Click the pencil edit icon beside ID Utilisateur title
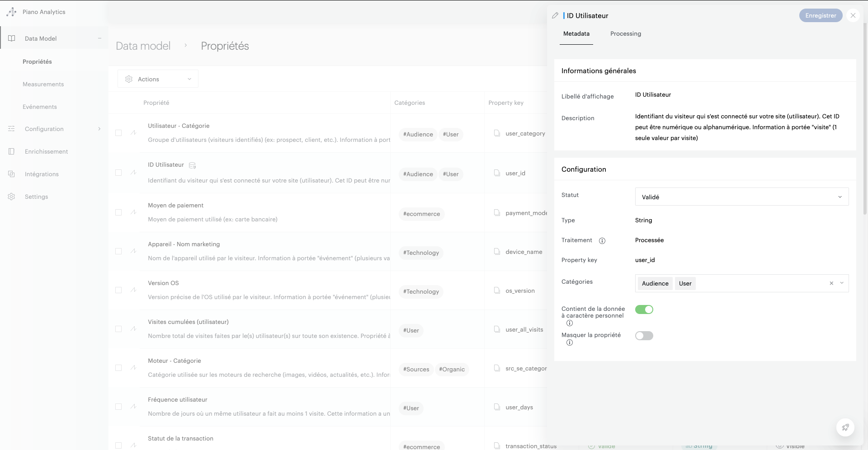Screen dimensions: 868x450 point(555,15)
